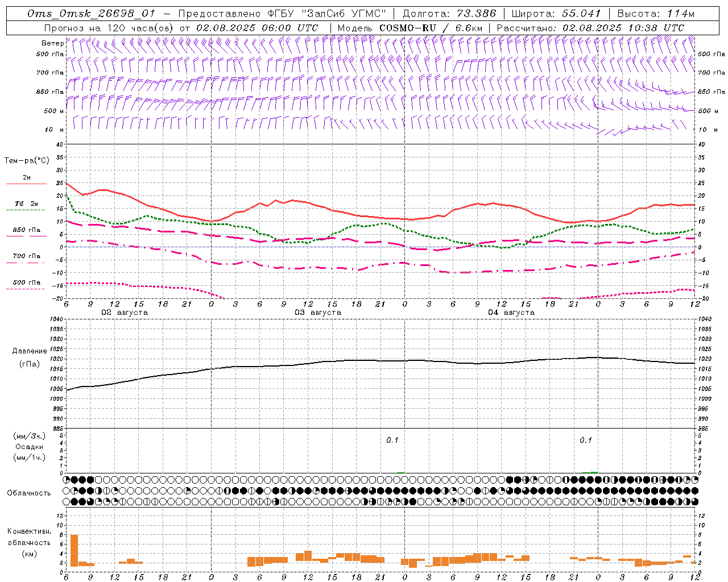
Task: Click the "Td 2м" dew point legend label
Action: tap(27, 203)
